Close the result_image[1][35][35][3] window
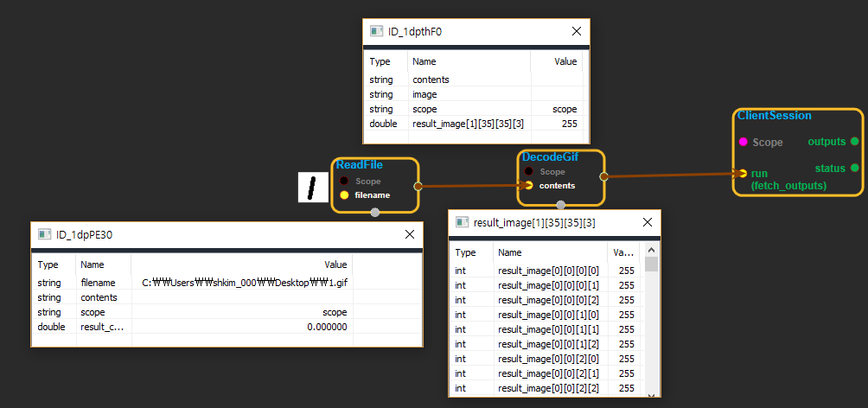Image resolution: width=868 pixels, height=408 pixels. click(649, 223)
